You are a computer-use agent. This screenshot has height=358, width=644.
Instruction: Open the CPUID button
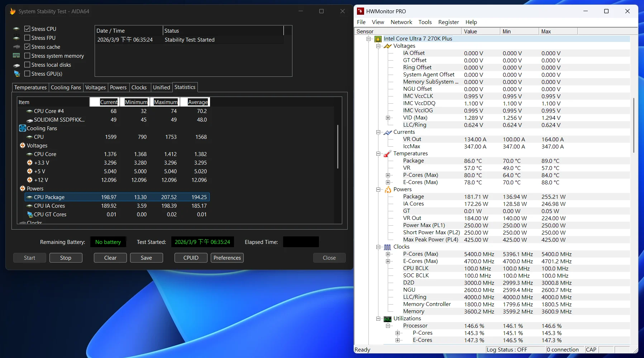pos(191,258)
